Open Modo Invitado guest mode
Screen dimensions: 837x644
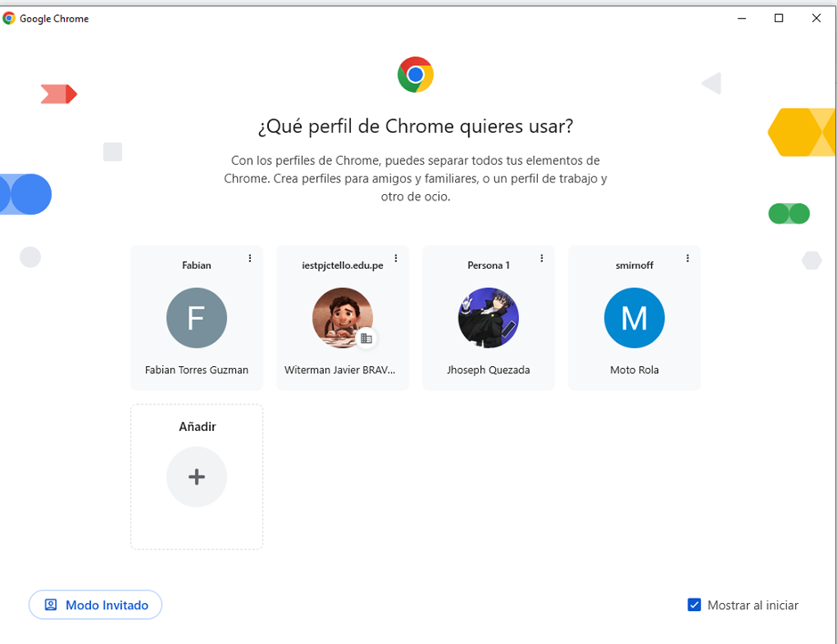[95, 605]
